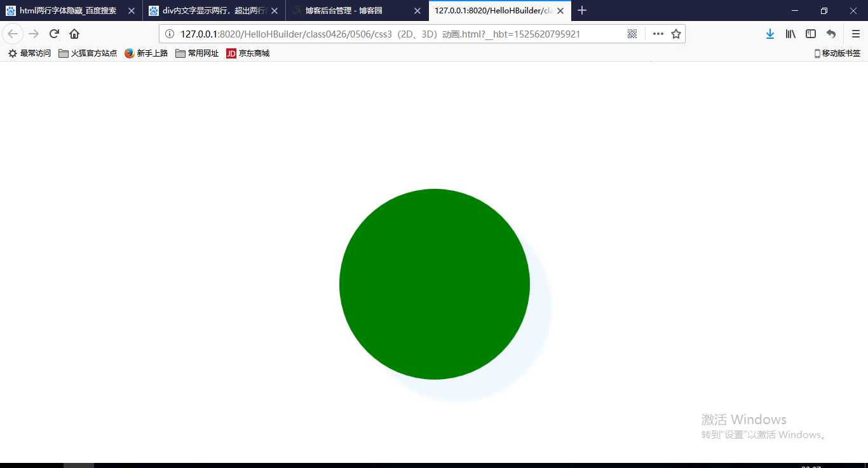868x468 pixels.
Task: Close the Firefox window
Action: pos(853,10)
